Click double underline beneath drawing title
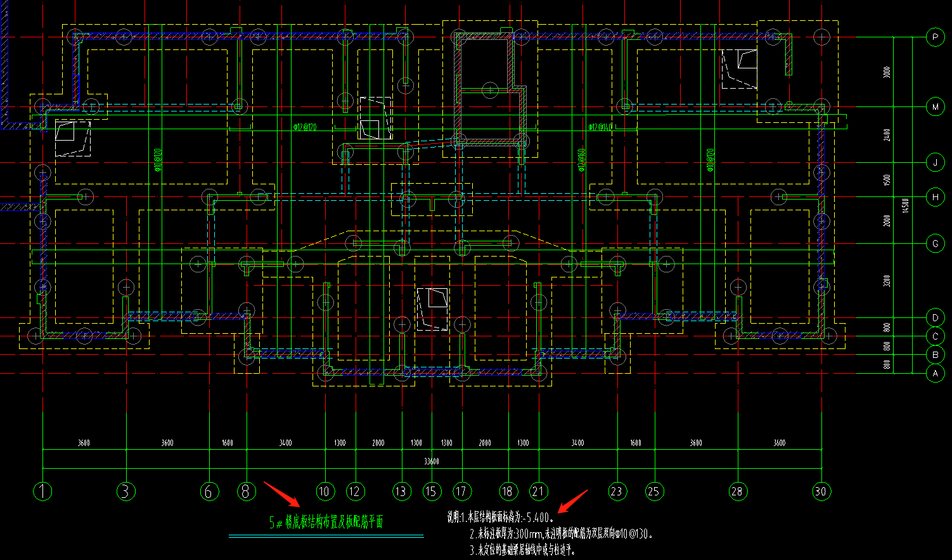The image size is (952, 560). pos(326,536)
